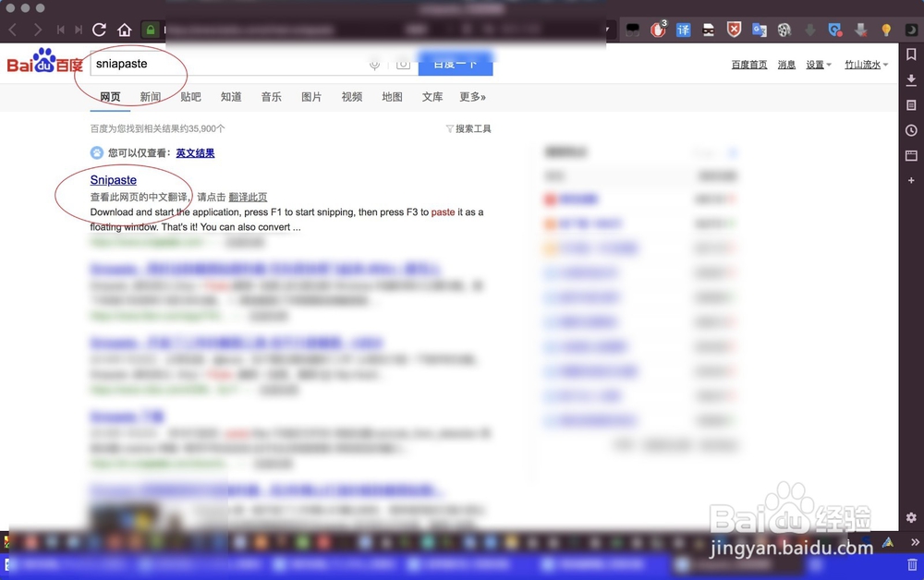Activate the Dark Reader crescent moon icon

point(911,30)
